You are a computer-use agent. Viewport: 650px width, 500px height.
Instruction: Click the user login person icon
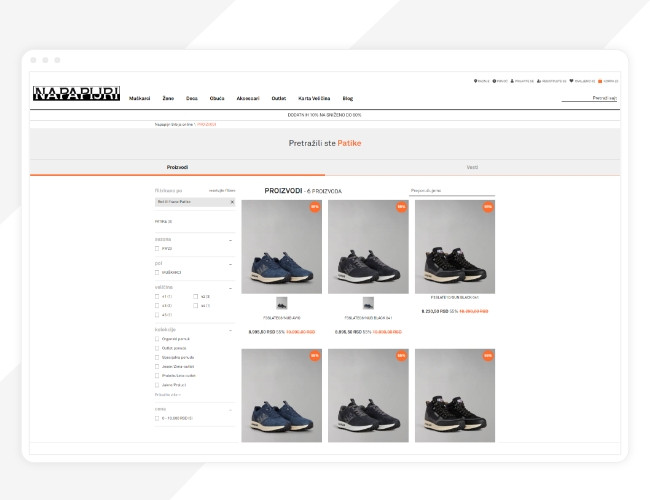click(512, 81)
